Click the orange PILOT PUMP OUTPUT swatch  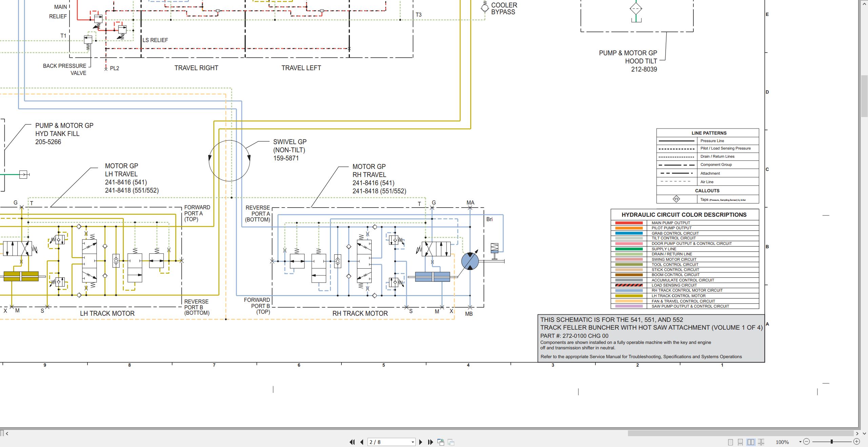[x=629, y=228]
